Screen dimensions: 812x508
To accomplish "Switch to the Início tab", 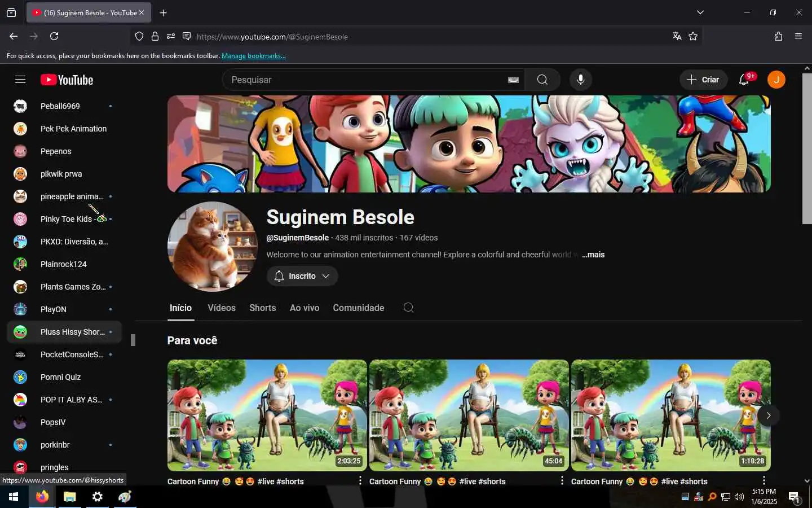I will click(181, 308).
